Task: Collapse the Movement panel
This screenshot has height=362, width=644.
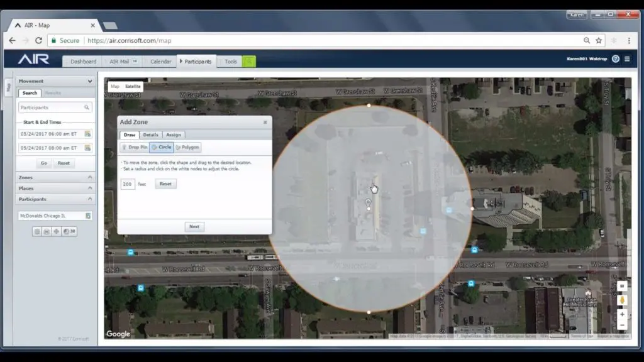Action: [90, 81]
